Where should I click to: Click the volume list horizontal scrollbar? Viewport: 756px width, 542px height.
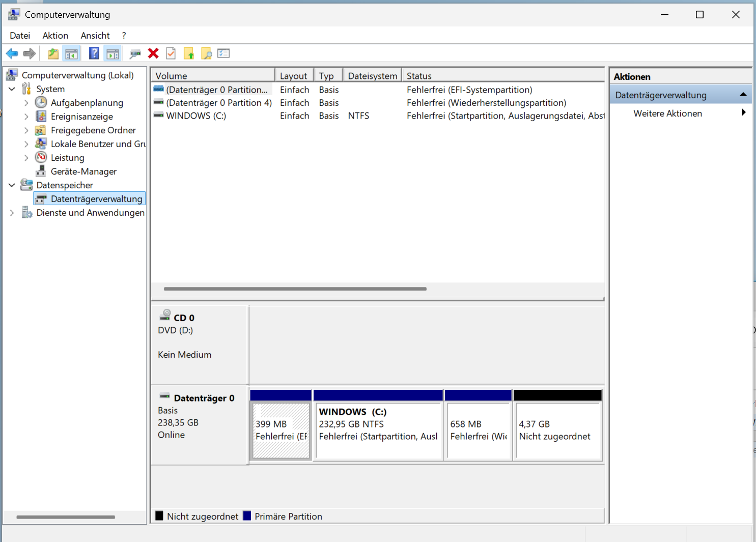[x=295, y=289]
